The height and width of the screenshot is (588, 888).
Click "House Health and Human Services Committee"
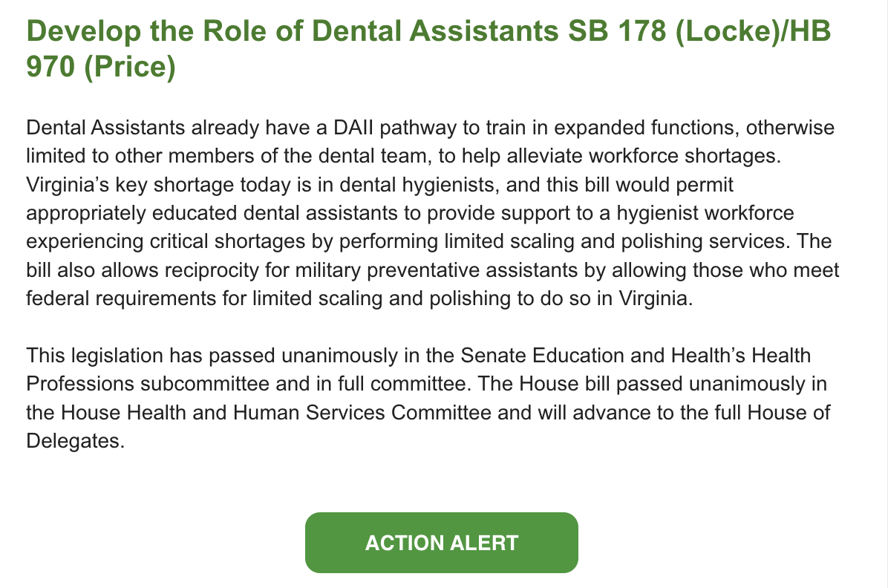(276, 414)
